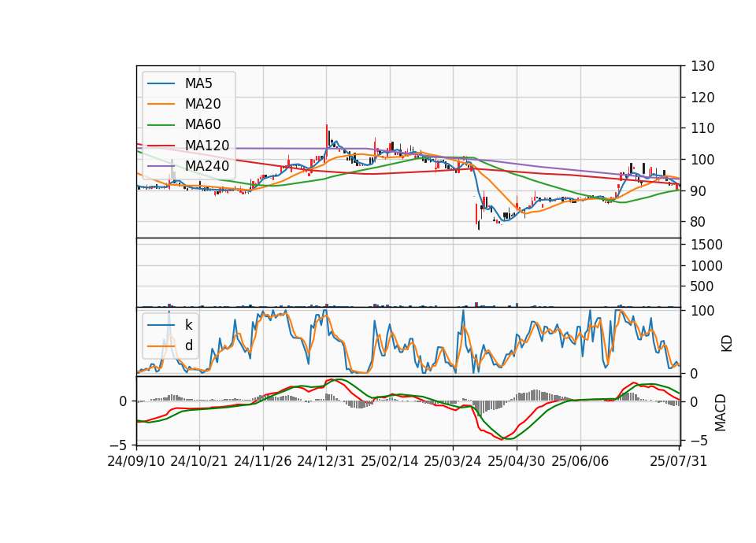756x543 pixels.
Task: Click the 120 price axis label
Action: pyautogui.click(x=702, y=98)
